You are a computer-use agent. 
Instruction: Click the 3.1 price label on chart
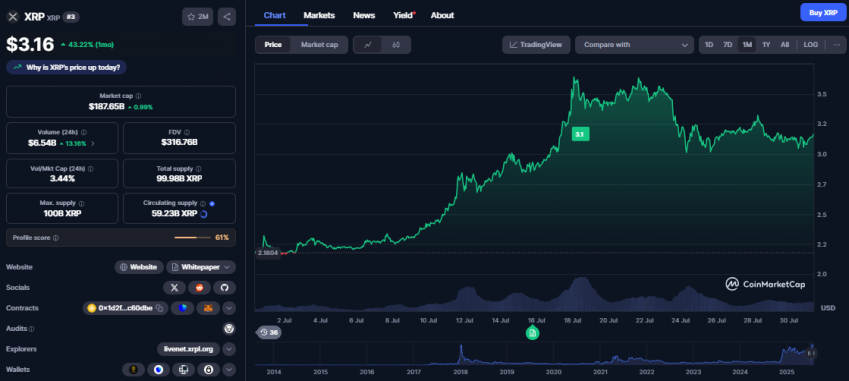580,134
